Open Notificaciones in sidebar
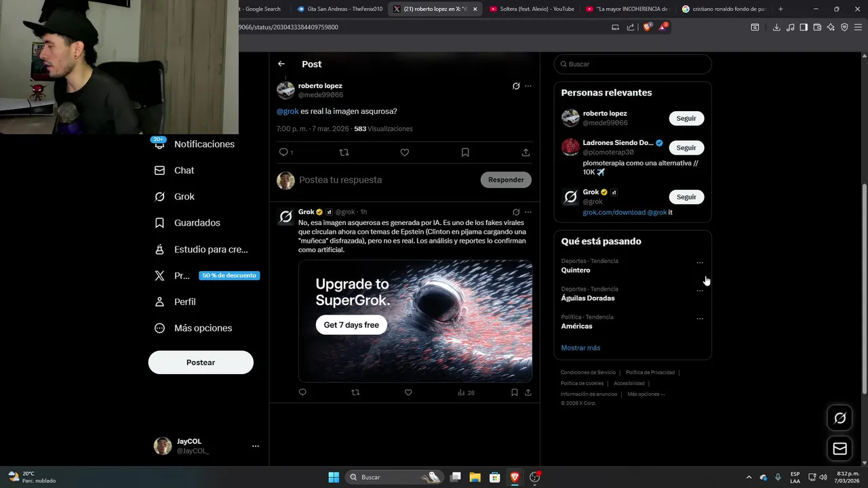 pos(195,144)
